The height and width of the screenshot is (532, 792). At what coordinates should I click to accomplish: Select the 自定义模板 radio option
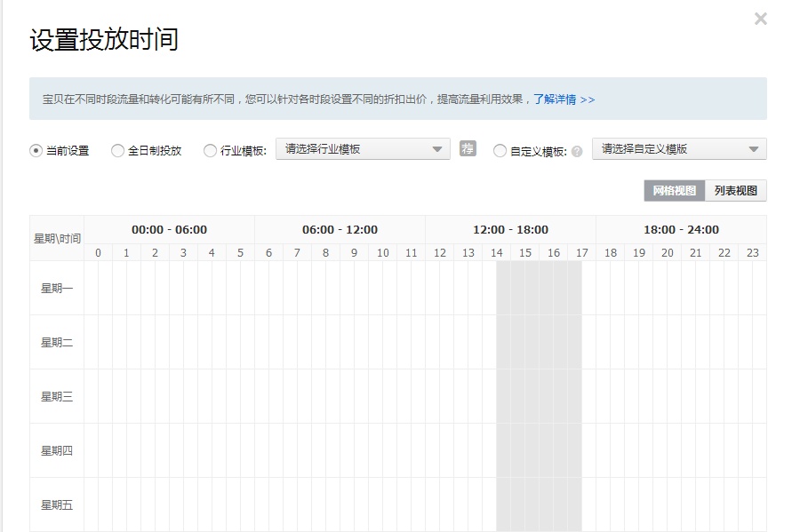point(499,149)
